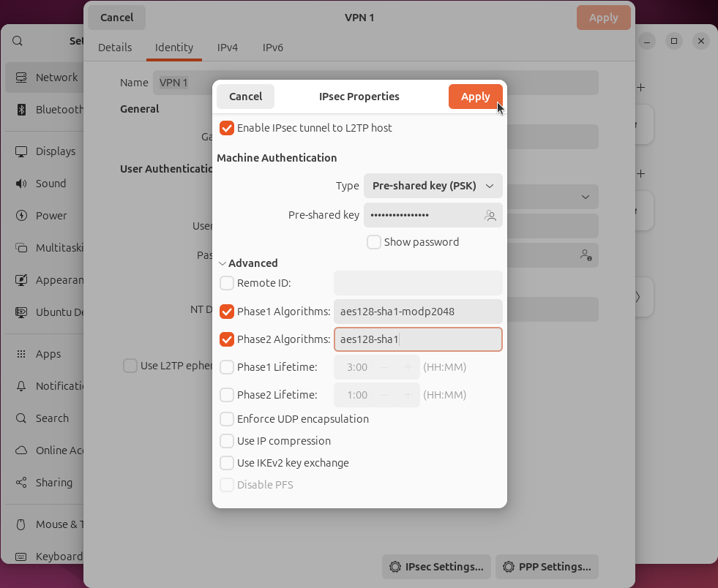Click the Phase2 Algorithms text field
718x588 pixels.
418,339
